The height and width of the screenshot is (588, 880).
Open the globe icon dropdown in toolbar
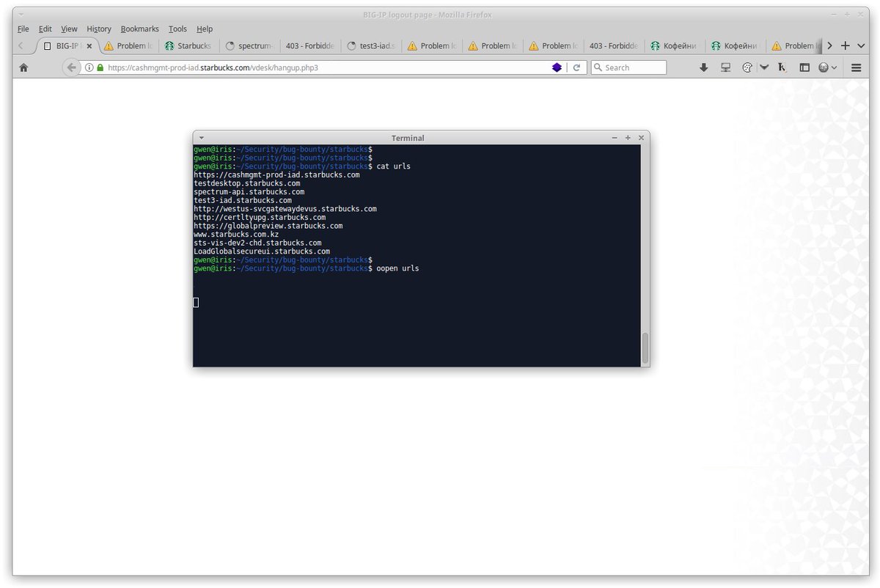click(827, 67)
